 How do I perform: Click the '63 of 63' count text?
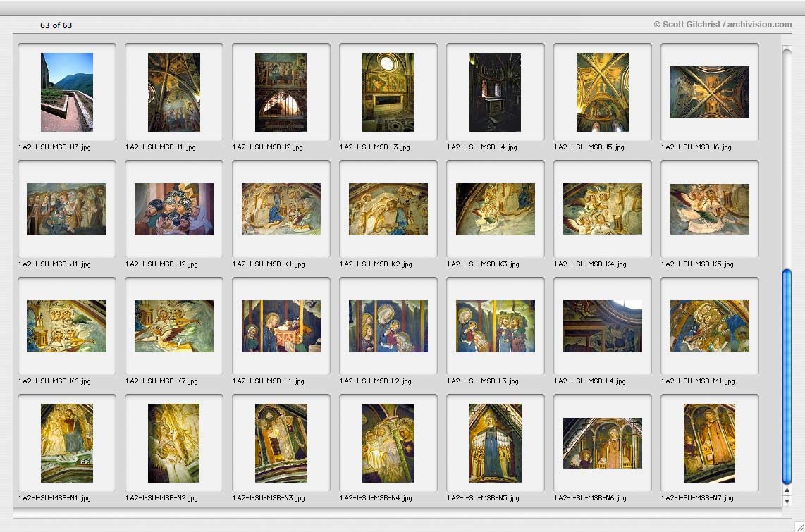pos(56,25)
